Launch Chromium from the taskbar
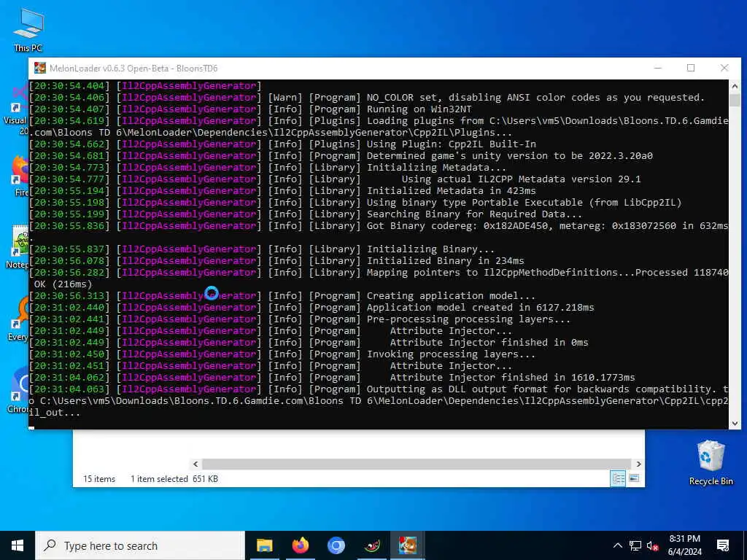This screenshot has width=747, height=560. [336, 545]
